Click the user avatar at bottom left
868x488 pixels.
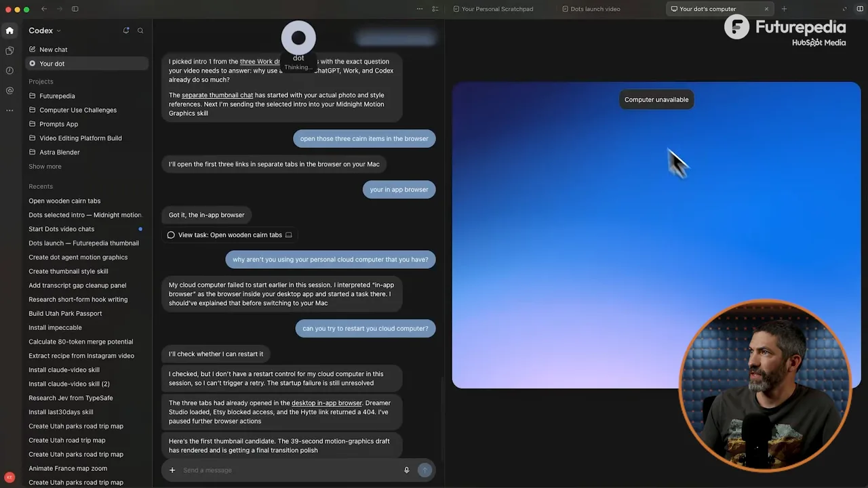(x=9, y=477)
